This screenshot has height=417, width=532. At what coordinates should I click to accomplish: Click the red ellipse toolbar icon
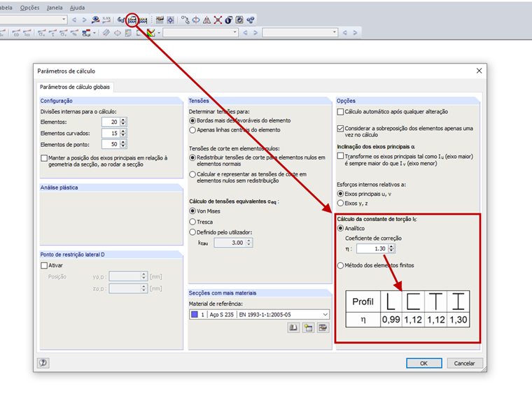tap(118, 33)
